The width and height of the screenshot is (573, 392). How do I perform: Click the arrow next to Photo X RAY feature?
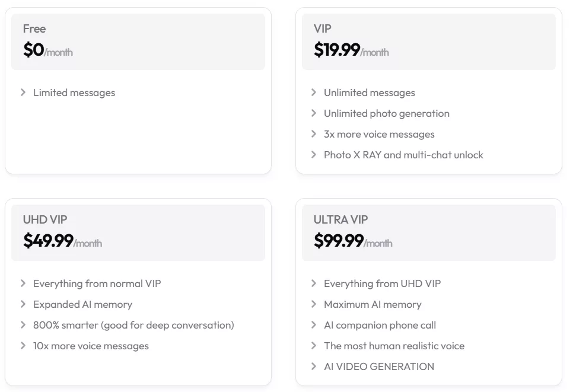click(x=314, y=155)
